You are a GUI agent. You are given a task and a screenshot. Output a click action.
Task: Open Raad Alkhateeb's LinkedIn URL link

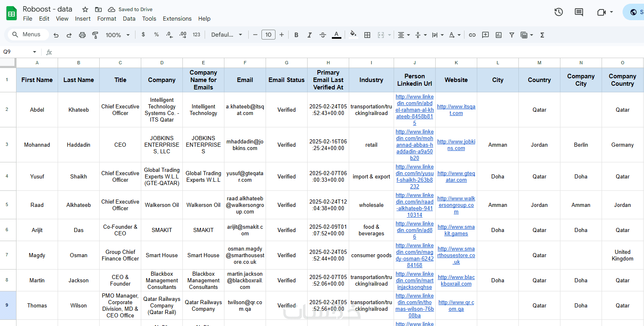(415, 205)
